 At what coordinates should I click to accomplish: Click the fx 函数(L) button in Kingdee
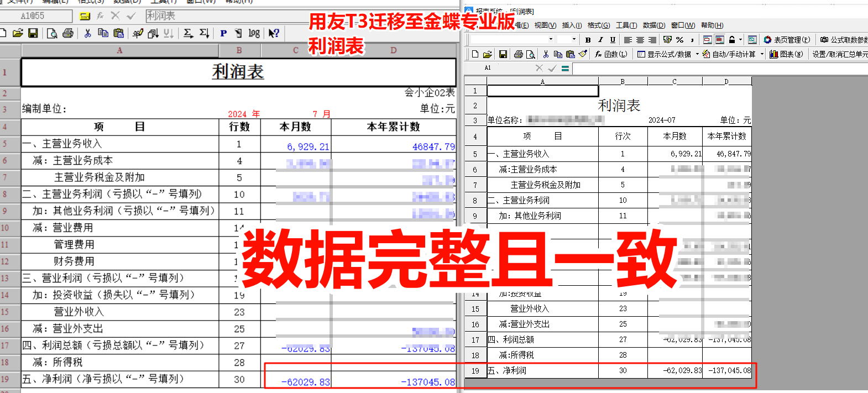tap(611, 54)
